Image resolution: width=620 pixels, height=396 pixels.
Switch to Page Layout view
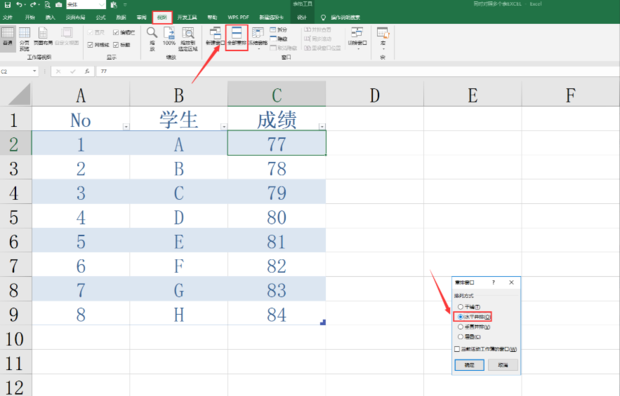(x=43, y=36)
